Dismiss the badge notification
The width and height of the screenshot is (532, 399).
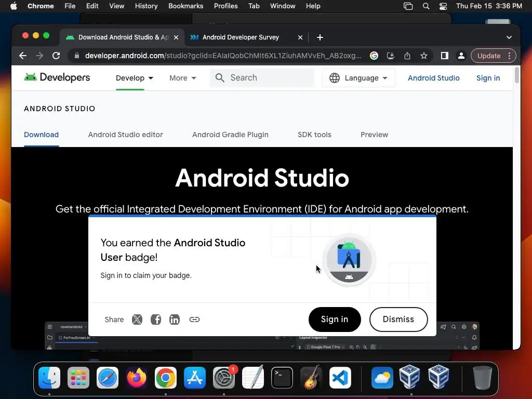(398, 320)
